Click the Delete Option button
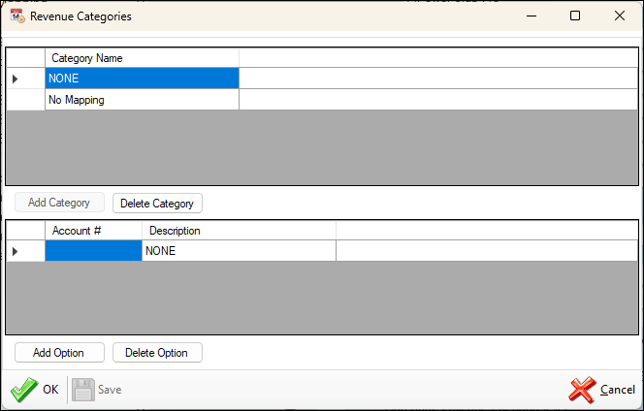Viewport: 644px width, 411px height. [157, 353]
